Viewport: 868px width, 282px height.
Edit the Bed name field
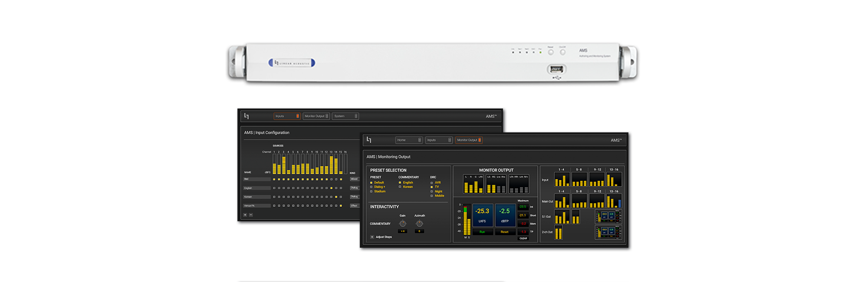click(x=257, y=179)
